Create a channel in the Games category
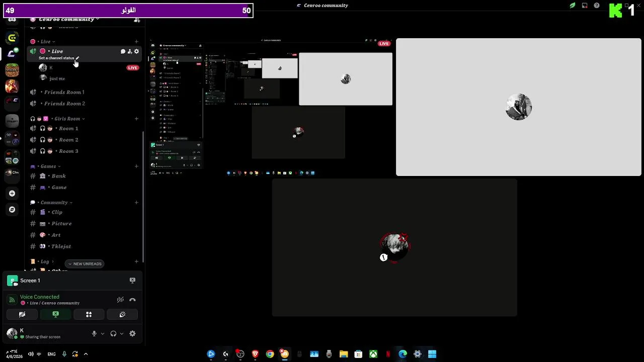Image resolution: width=644 pixels, height=362 pixels. [136, 166]
